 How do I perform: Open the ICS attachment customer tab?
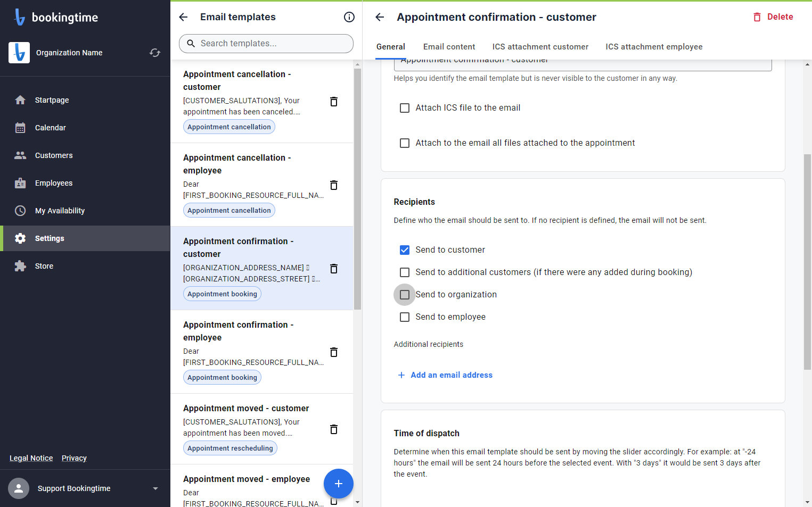tap(540, 47)
